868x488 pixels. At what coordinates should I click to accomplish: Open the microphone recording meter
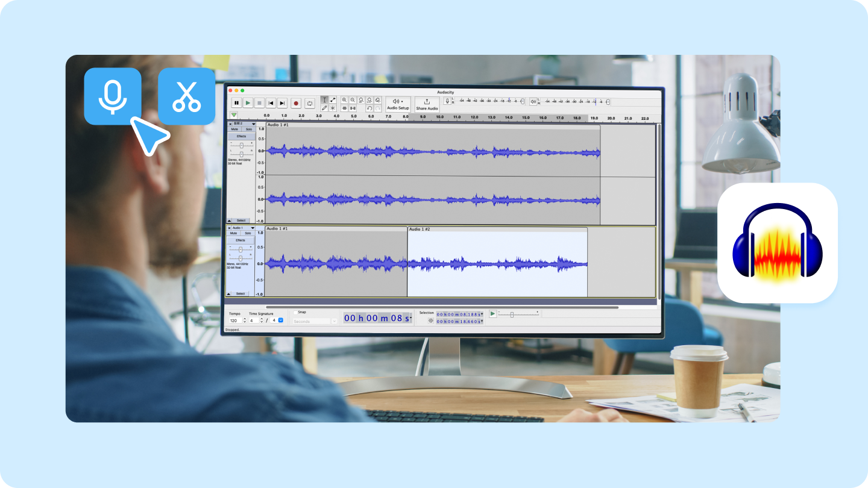click(x=447, y=101)
